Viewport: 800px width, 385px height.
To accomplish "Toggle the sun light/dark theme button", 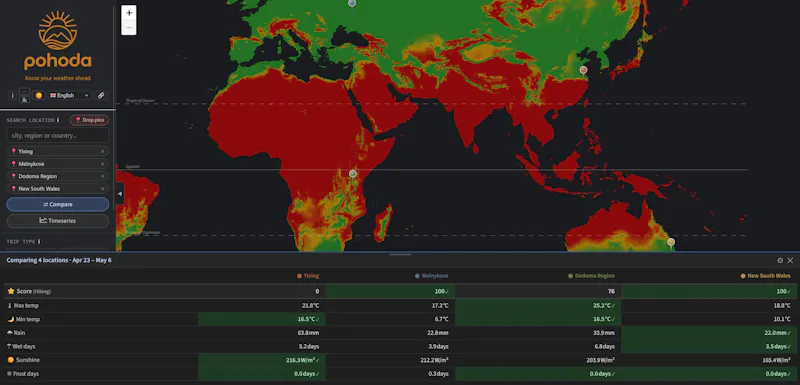I will click(39, 95).
